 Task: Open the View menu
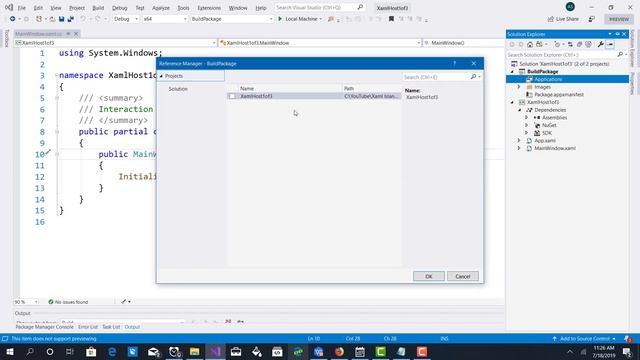tap(56, 8)
